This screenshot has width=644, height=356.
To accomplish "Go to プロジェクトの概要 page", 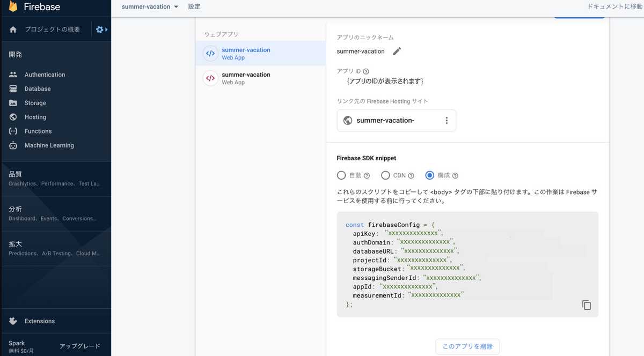I will 52,29.
